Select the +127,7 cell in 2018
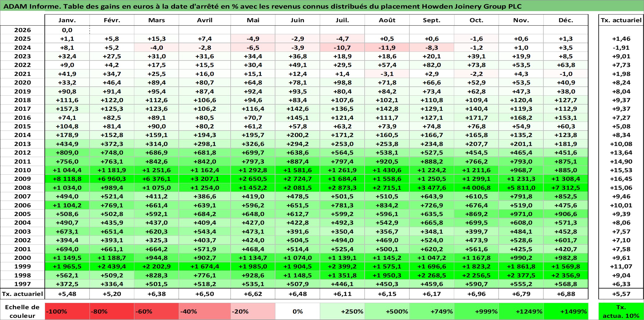The image size is (644, 320). 566,100
